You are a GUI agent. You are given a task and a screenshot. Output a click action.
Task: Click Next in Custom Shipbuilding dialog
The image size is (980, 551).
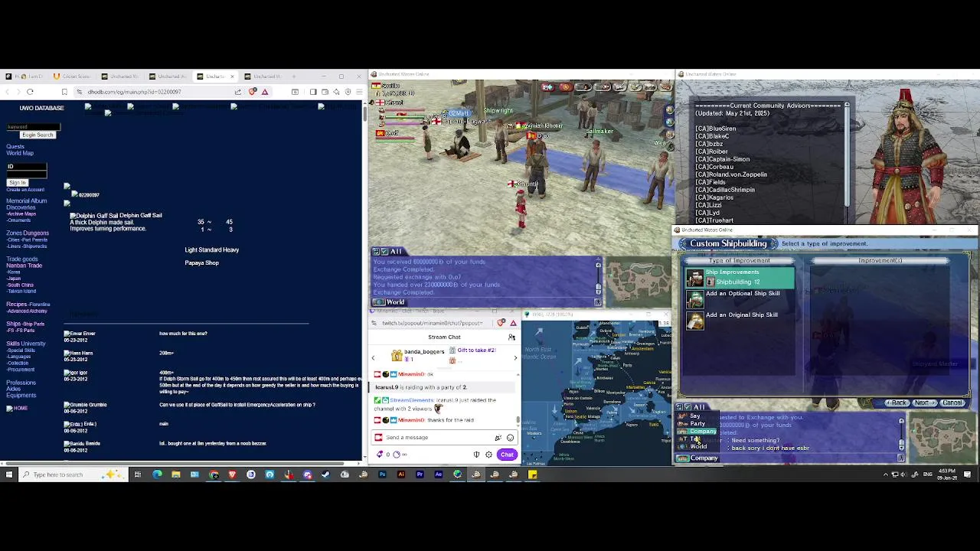(x=924, y=403)
